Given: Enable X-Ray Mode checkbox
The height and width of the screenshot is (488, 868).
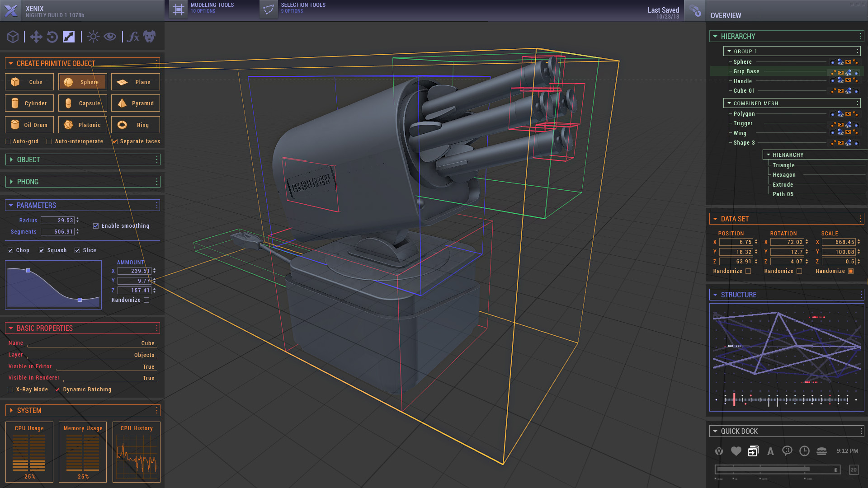Looking at the screenshot, I should point(10,389).
